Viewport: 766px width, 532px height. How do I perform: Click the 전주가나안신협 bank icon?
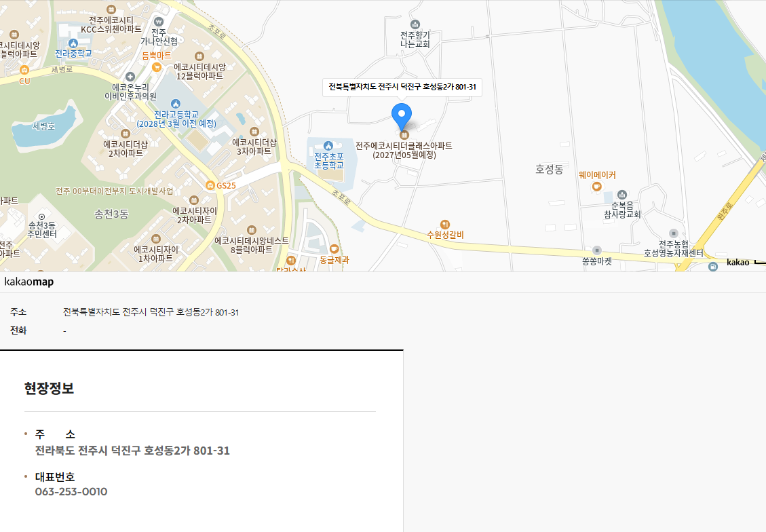[159, 22]
